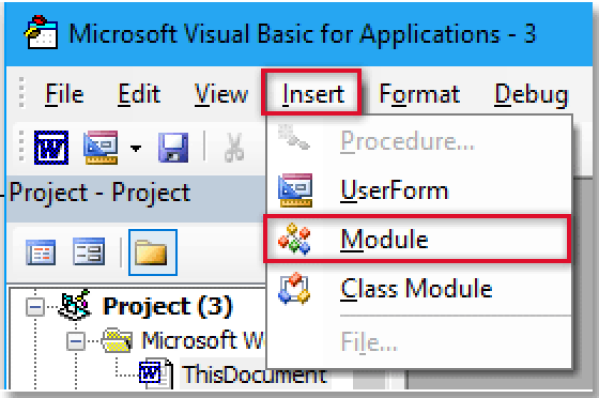Click the View Code icon in Project pane

coord(40,252)
